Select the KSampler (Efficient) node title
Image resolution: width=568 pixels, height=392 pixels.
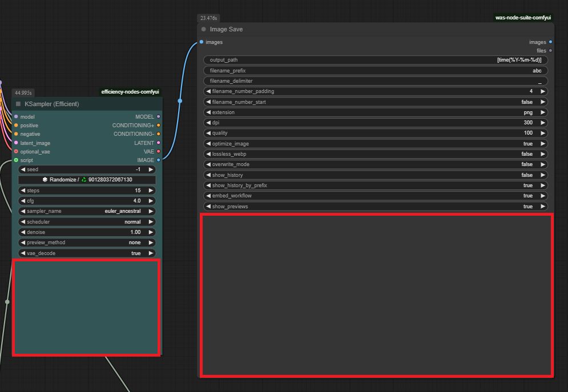tap(52, 104)
